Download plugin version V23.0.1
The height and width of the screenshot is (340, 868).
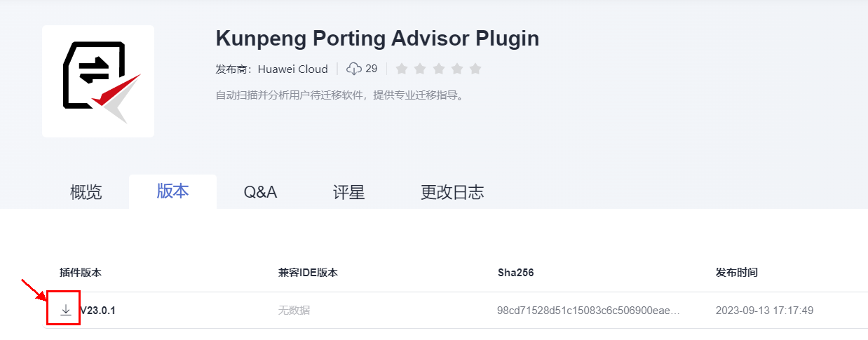66,310
